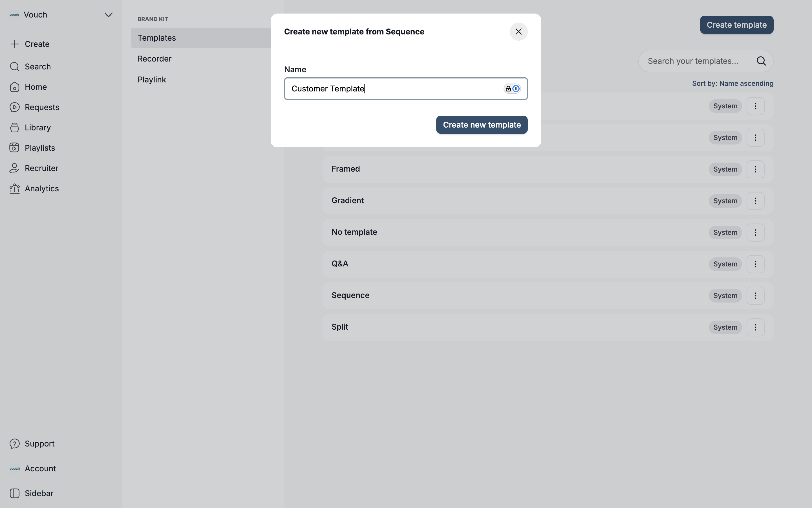Open the Create menu label
This screenshot has width=812, height=508.
tap(37, 44)
